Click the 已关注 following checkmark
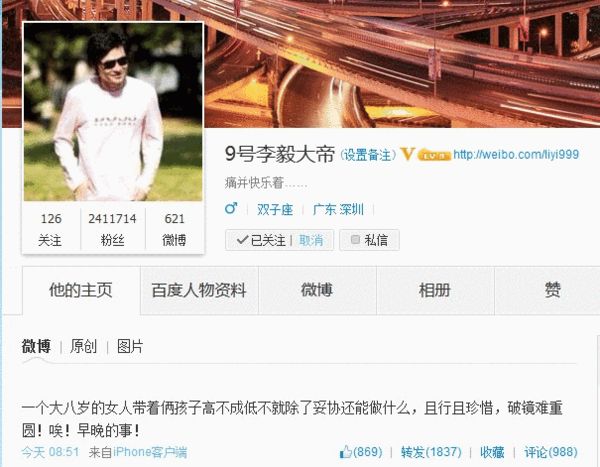Viewport: 600px width, 467px height. click(x=242, y=240)
